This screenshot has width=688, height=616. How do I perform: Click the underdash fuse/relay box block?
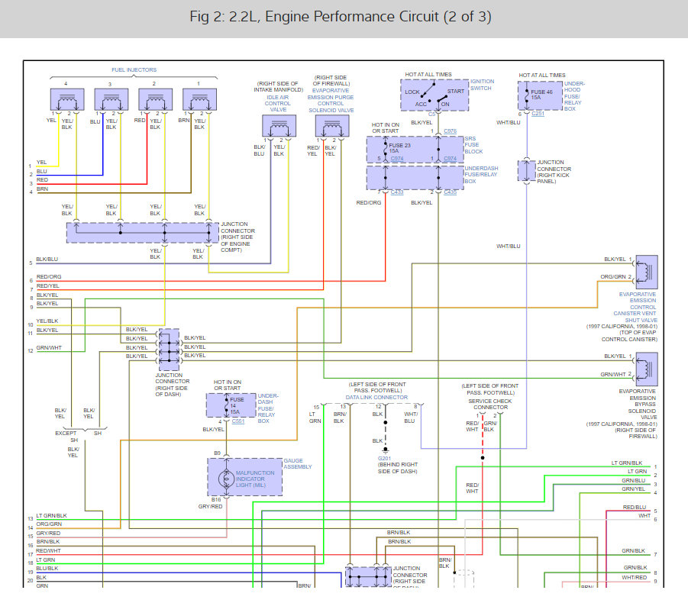point(415,178)
